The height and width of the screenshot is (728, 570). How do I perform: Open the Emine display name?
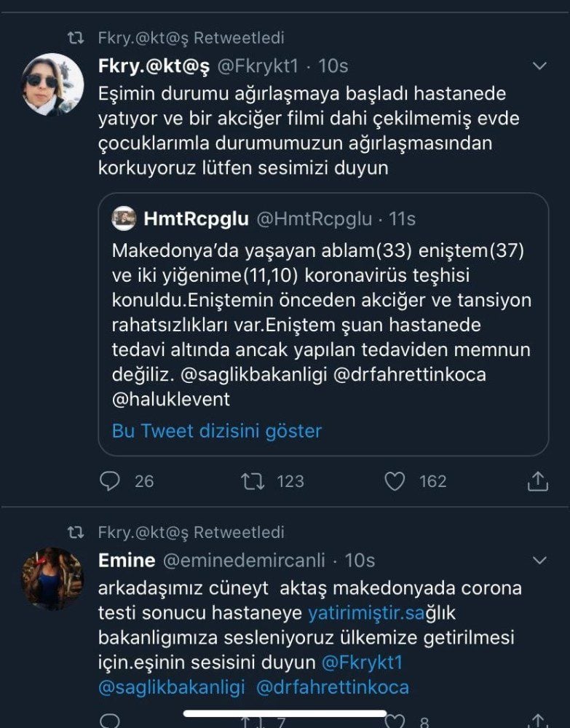pos(126,561)
